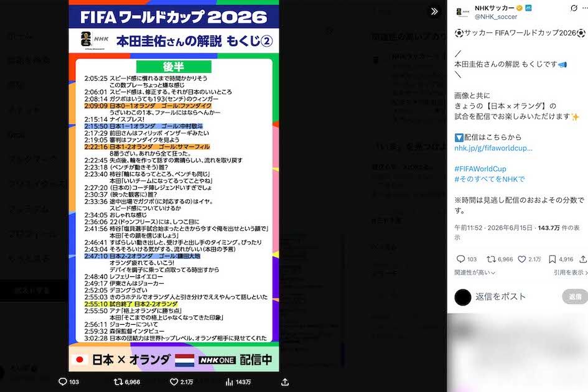
Task: Click tweet text 本田圭佑さんの解説 もくじです
Action: [x=505, y=64]
